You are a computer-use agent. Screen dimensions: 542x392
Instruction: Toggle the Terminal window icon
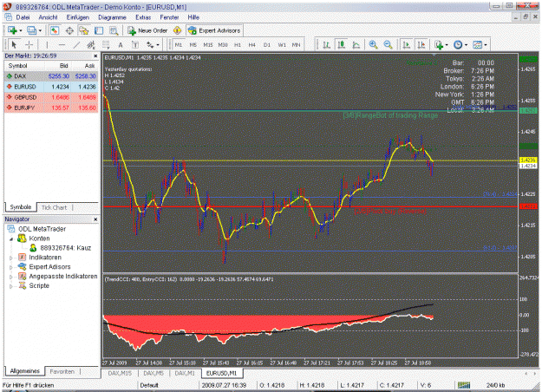(x=99, y=30)
